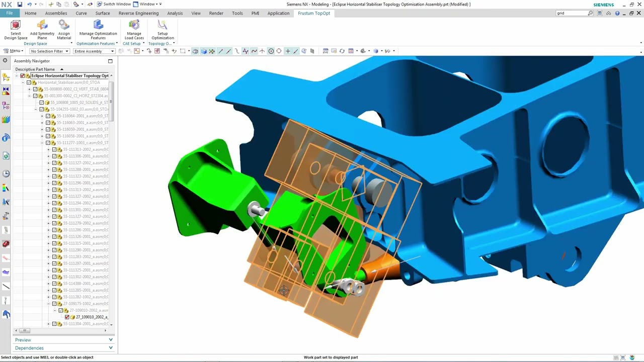
Task: Switch to the Analysis ribbon tab
Action: pos(175,13)
